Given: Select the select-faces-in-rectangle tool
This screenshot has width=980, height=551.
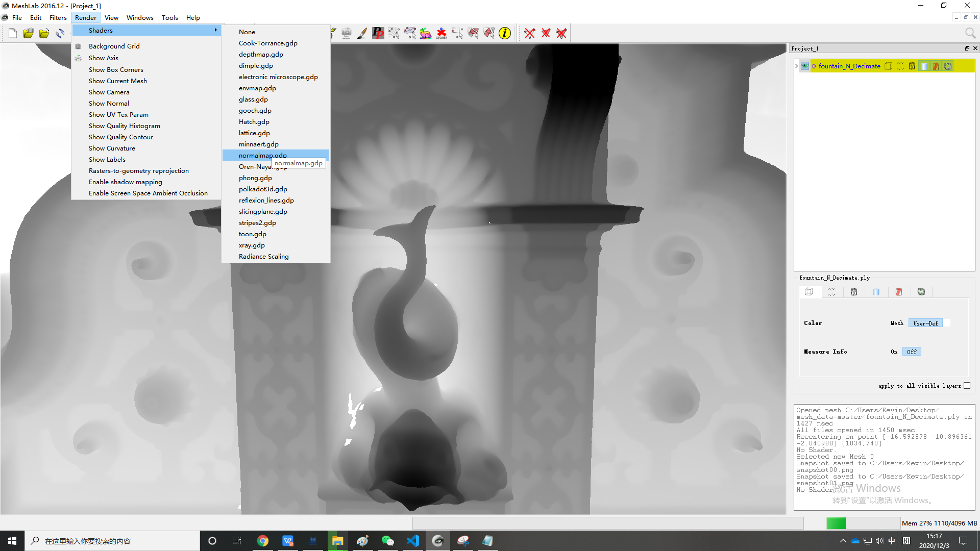Looking at the screenshot, I should pyautogui.click(x=473, y=34).
